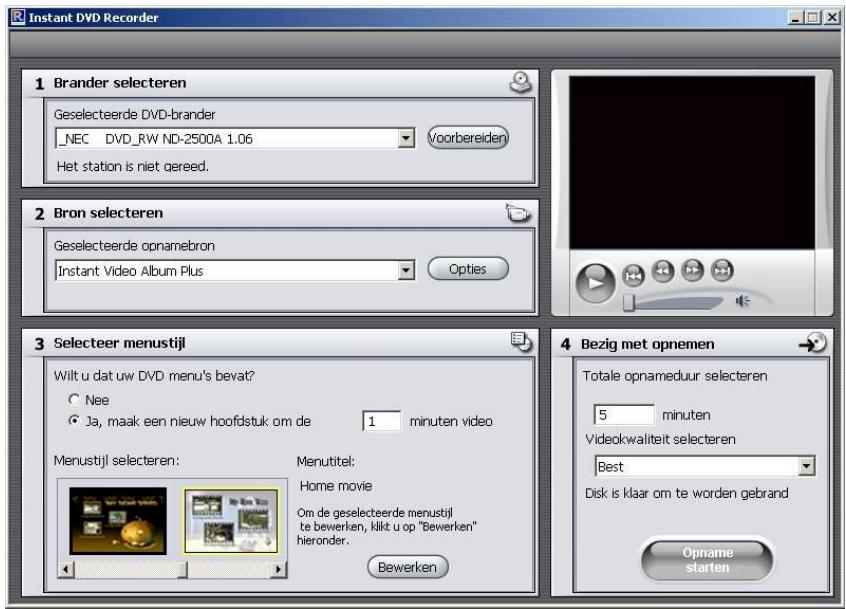Click the camcorder icon in Bron selecteren

[518, 213]
